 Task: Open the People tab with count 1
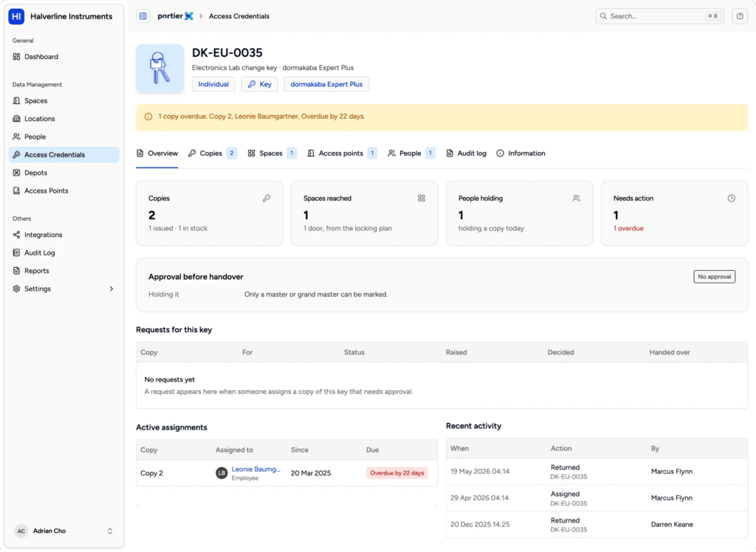[x=411, y=153]
